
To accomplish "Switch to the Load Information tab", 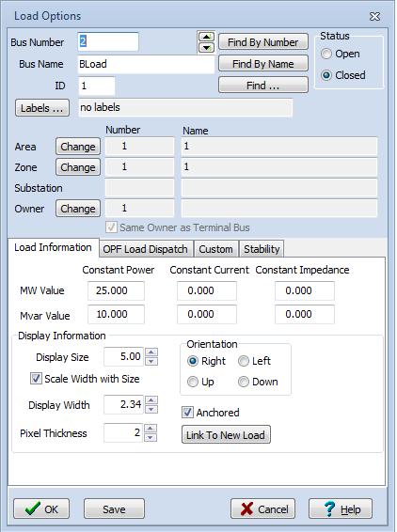I will coord(53,247).
